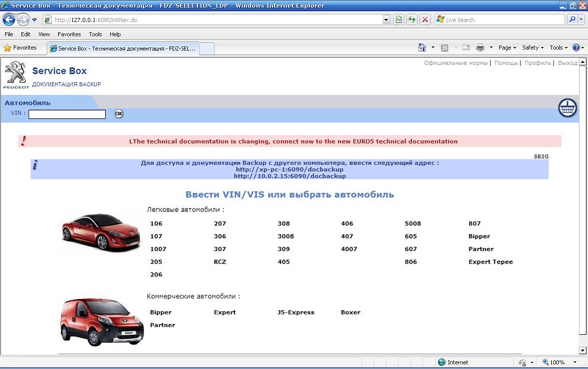Screen dimensions: 588x369
Task: Select the Boxer commercial vehicle link
Action: click(350, 312)
